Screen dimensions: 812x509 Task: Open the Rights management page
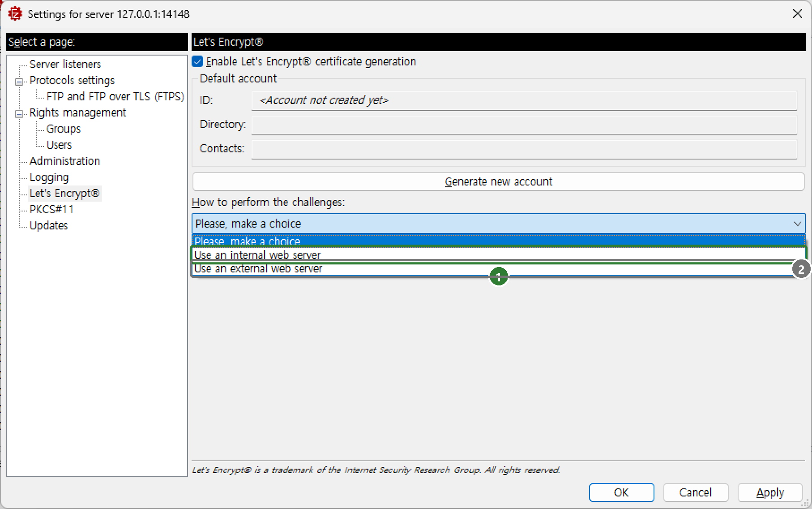[x=78, y=112]
